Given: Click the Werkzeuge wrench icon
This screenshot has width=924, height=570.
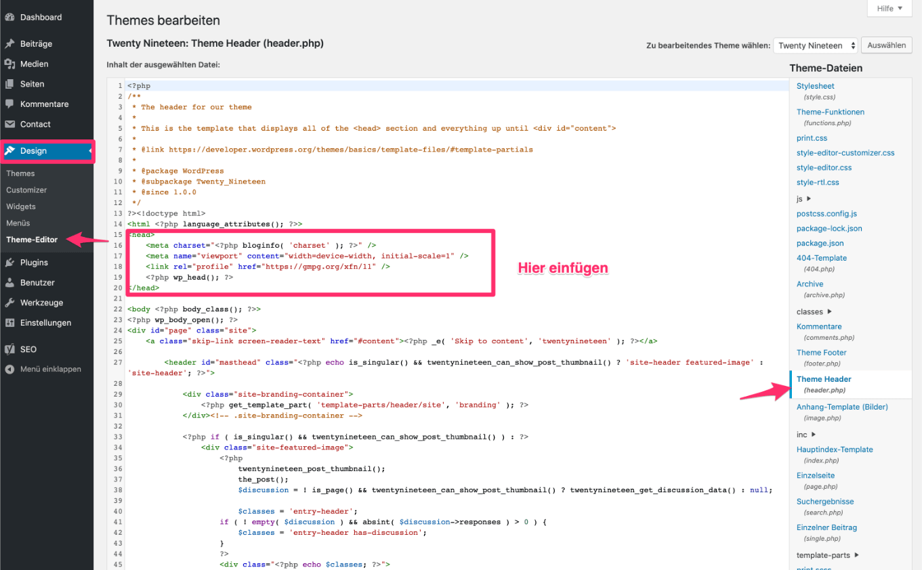Looking at the screenshot, I should [9, 303].
